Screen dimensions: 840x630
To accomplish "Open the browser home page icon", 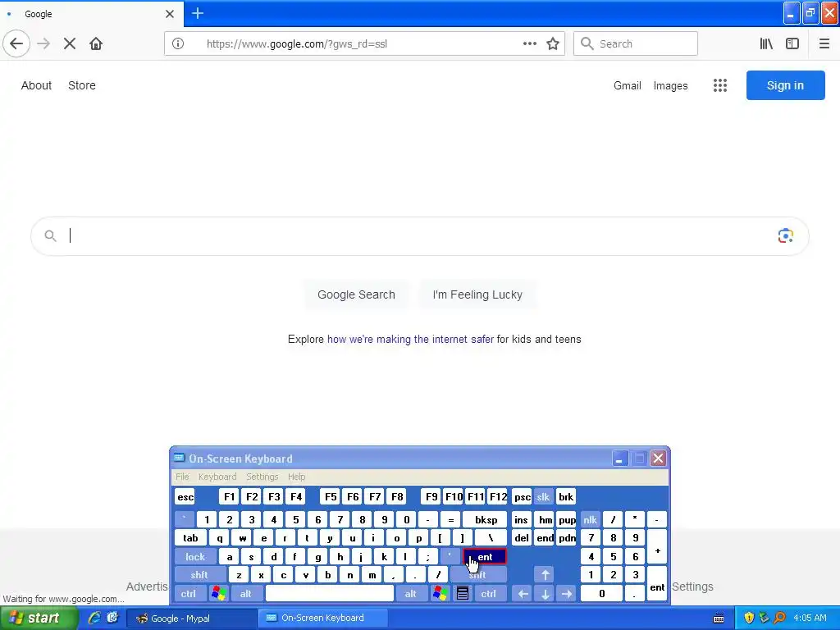I will coord(96,43).
